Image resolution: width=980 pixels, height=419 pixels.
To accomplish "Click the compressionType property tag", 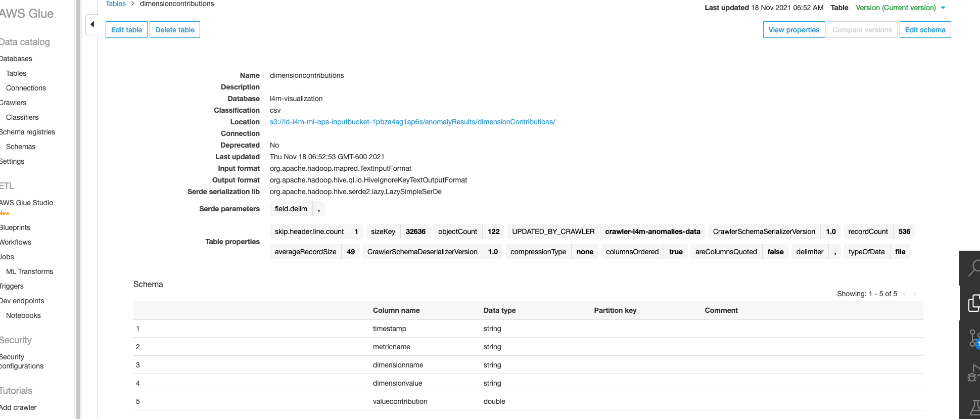I will [x=552, y=252].
